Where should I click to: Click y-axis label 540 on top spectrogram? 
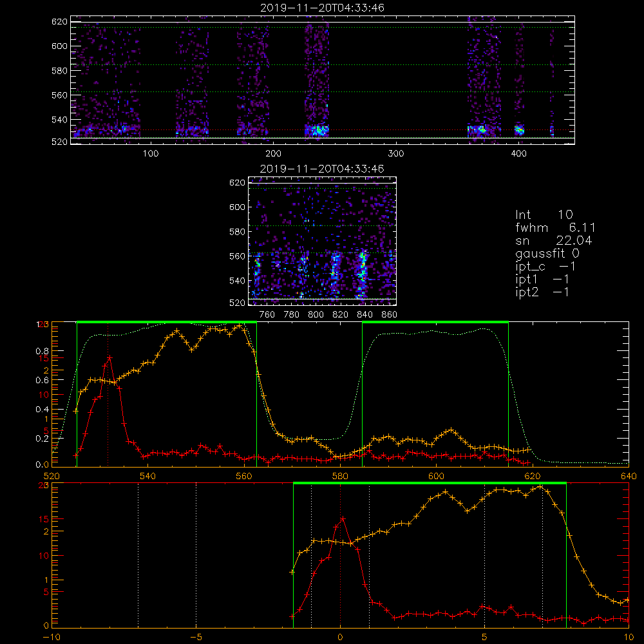tap(59, 120)
